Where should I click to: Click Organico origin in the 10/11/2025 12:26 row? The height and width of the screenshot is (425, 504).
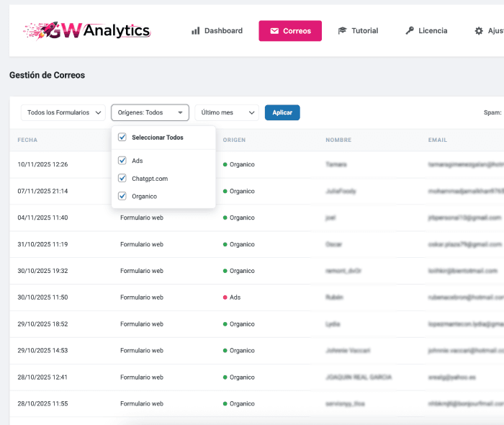[239, 164]
